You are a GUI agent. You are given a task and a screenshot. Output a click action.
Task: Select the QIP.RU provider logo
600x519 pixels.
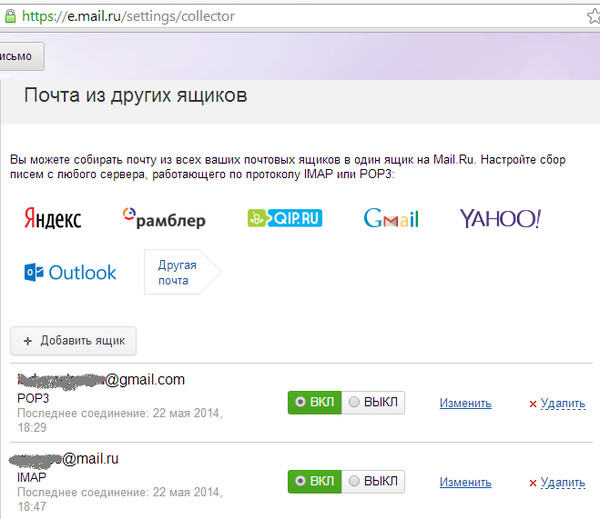(285, 218)
